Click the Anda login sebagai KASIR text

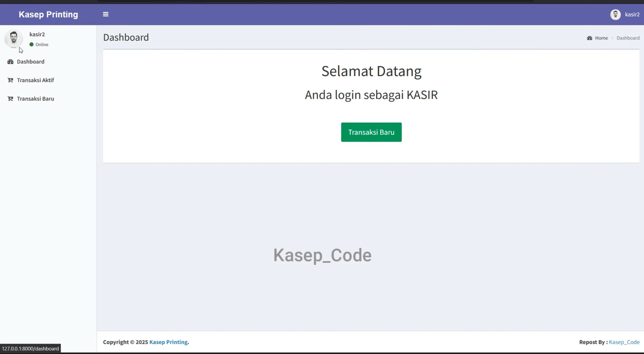371,95
